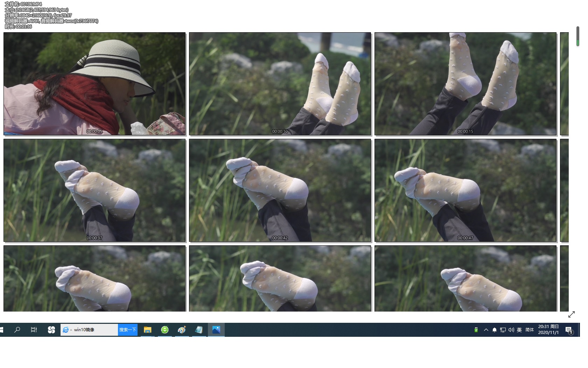This screenshot has height=368, width=588.
Task: Click the 搜索一下 search button
Action: coord(127,330)
